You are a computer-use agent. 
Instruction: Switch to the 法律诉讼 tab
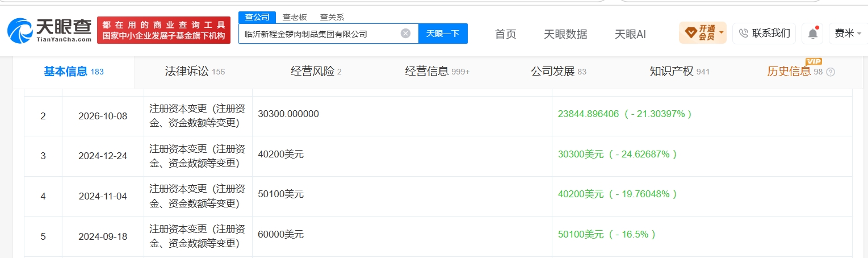pyautogui.click(x=195, y=72)
